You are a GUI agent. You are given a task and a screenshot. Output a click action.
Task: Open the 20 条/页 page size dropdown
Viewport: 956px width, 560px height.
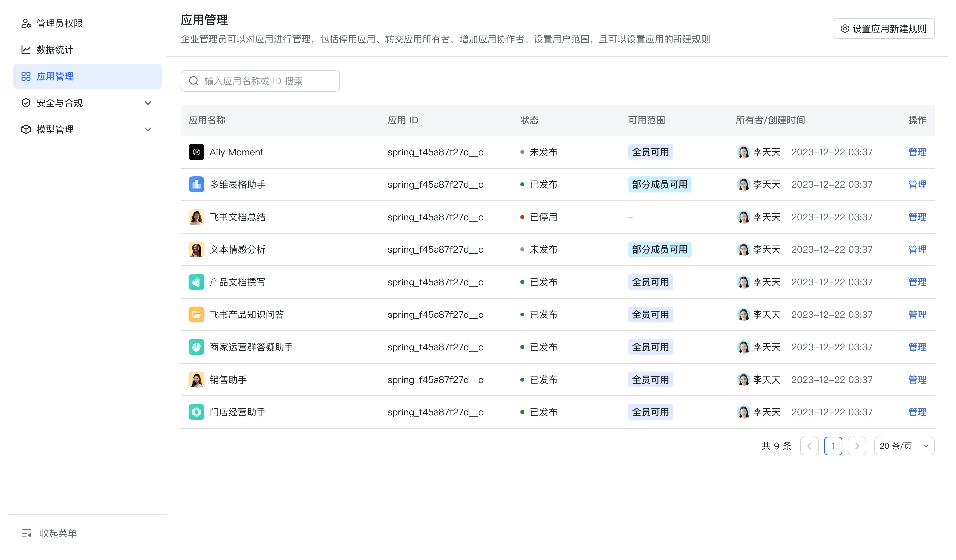pyautogui.click(x=917, y=452)
